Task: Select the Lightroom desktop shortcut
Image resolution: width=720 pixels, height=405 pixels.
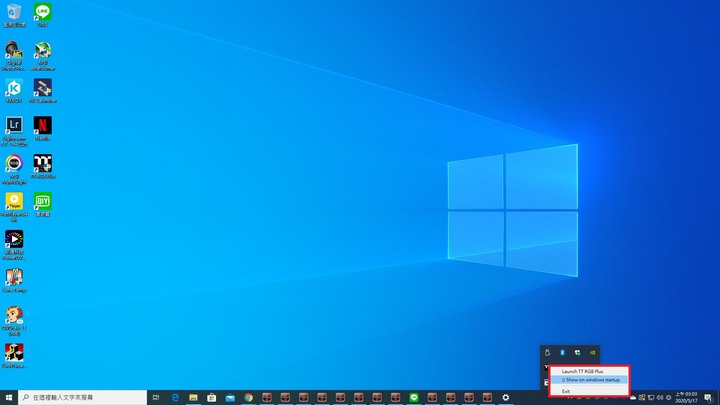Action: pyautogui.click(x=14, y=131)
